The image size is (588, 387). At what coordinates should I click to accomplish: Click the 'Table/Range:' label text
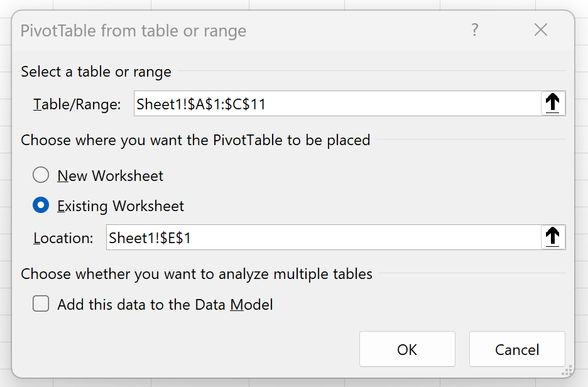(x=77, y=104)
